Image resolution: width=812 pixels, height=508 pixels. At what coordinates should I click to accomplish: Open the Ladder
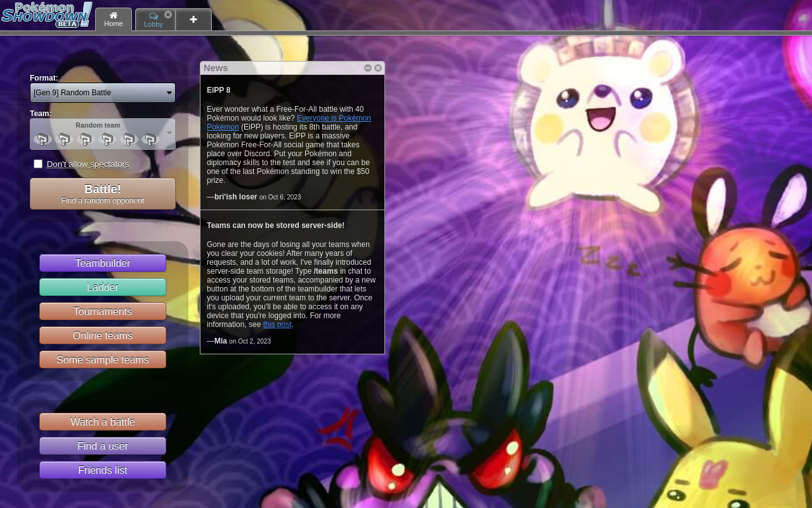pos(103,288)
